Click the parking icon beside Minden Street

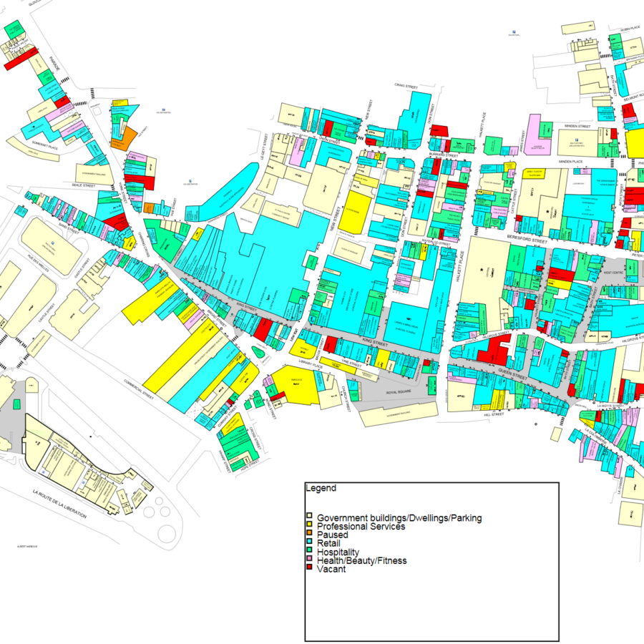pyautogui.click(x=576, y=139)
